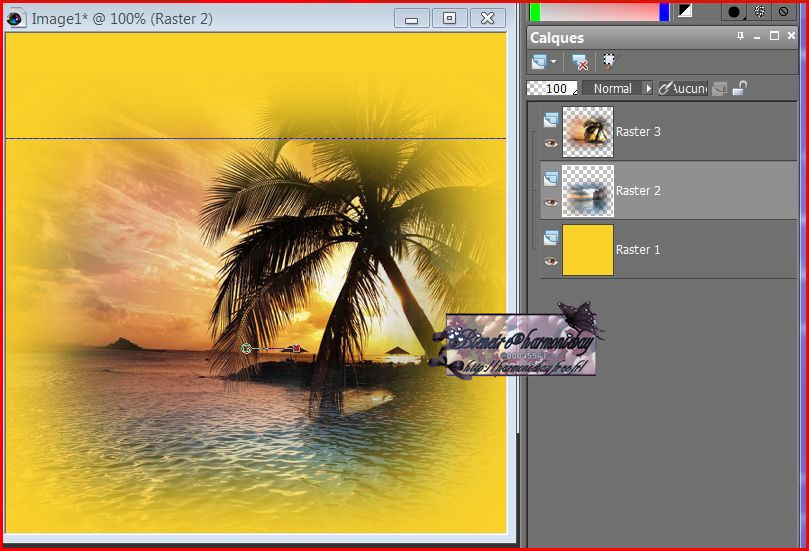
Task: Select the Raster 2 seascape thumbnail
Action: [588, 191]
